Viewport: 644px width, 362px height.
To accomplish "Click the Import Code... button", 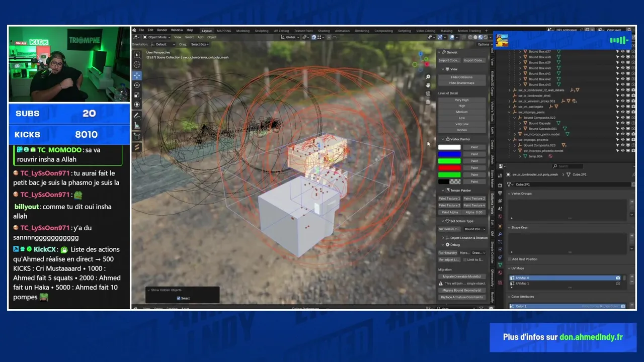I will pos(449,60).
